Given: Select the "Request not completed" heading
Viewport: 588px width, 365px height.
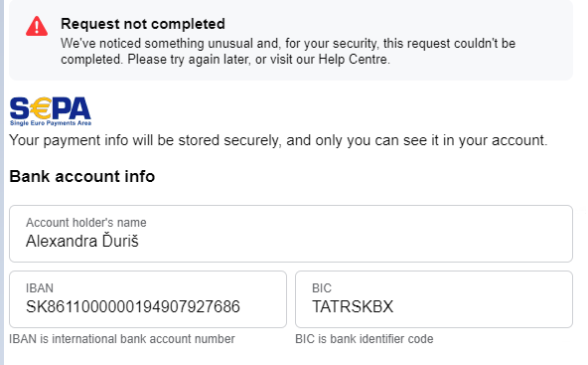Looking at the screenshot, I should (143, 24).
